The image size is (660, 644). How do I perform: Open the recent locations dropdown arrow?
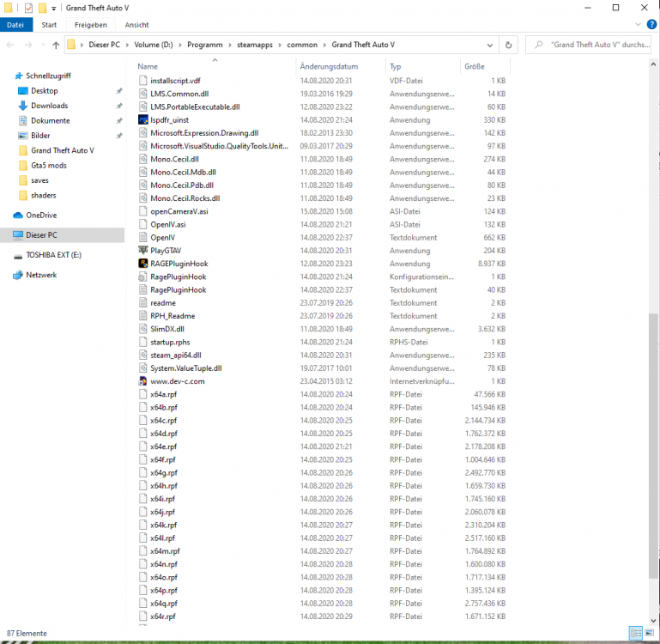coord(43,45)
